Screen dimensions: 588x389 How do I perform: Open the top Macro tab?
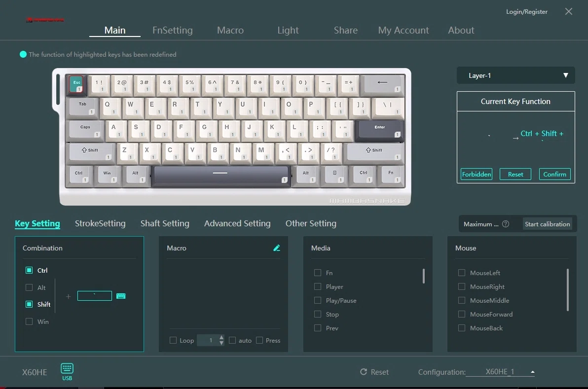coord(230,30)
